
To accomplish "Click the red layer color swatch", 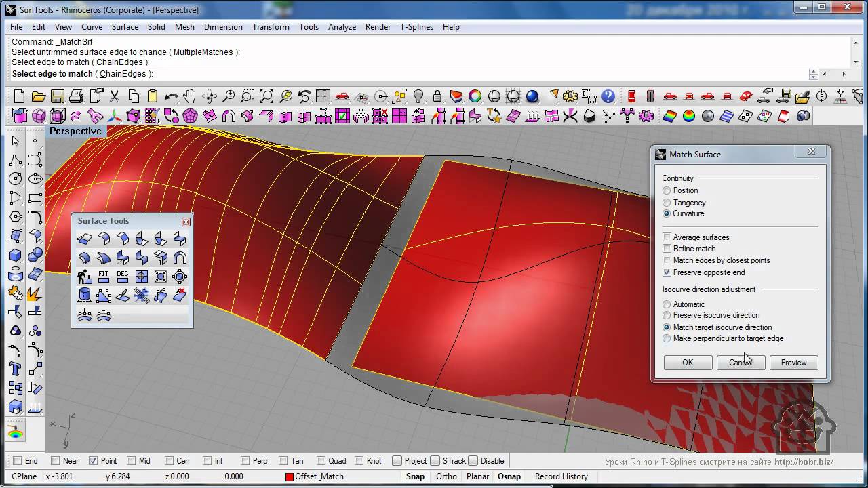I will [290, 476].
